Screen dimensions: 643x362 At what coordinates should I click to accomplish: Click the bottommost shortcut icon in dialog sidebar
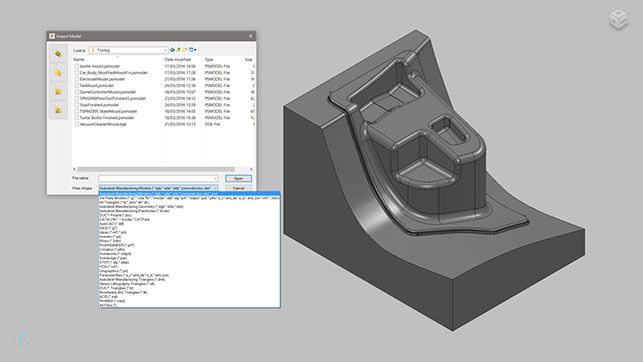click(x=58, y=110)
